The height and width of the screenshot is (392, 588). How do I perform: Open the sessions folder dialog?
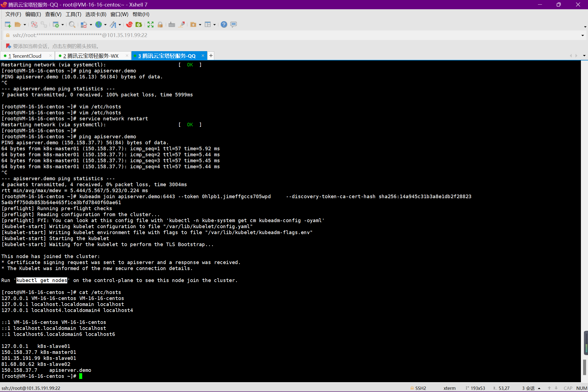[18, 24]
